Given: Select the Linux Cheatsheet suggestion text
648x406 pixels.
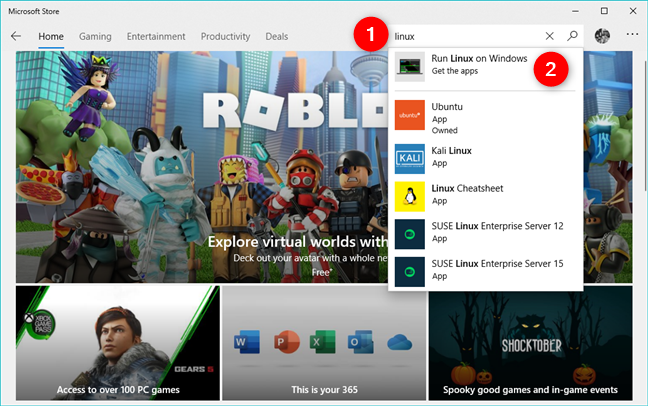Looking at the screenshot, I should click(x=467, y=189).
